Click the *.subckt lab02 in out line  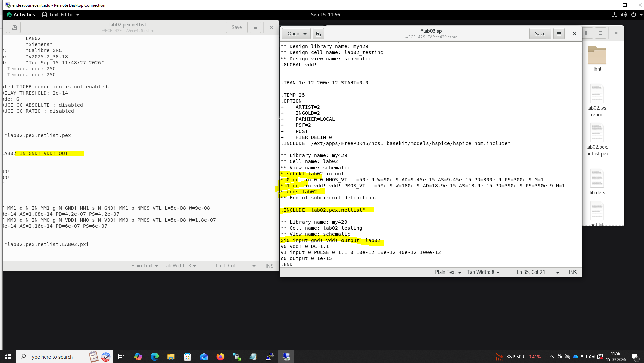313,174
